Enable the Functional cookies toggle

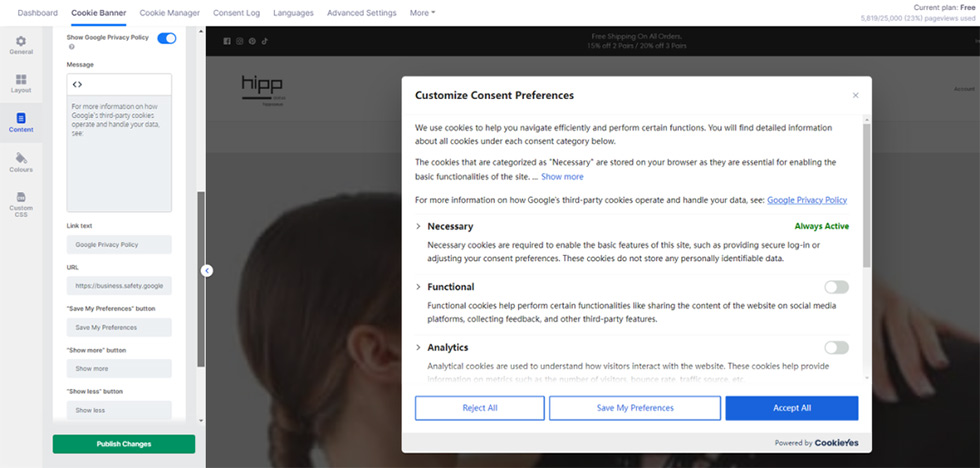click(836, 287)
